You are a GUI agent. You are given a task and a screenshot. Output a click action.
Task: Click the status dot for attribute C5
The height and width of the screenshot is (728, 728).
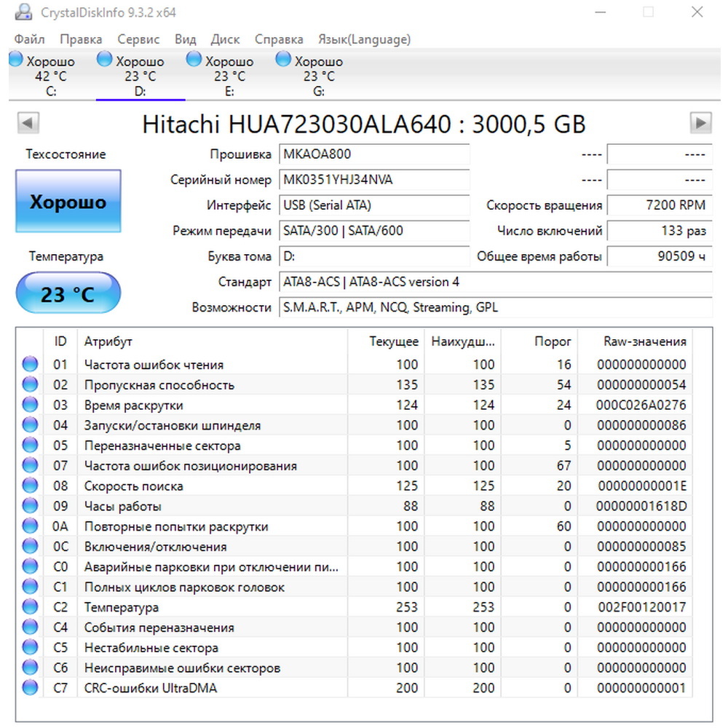[x=30, y=647]
